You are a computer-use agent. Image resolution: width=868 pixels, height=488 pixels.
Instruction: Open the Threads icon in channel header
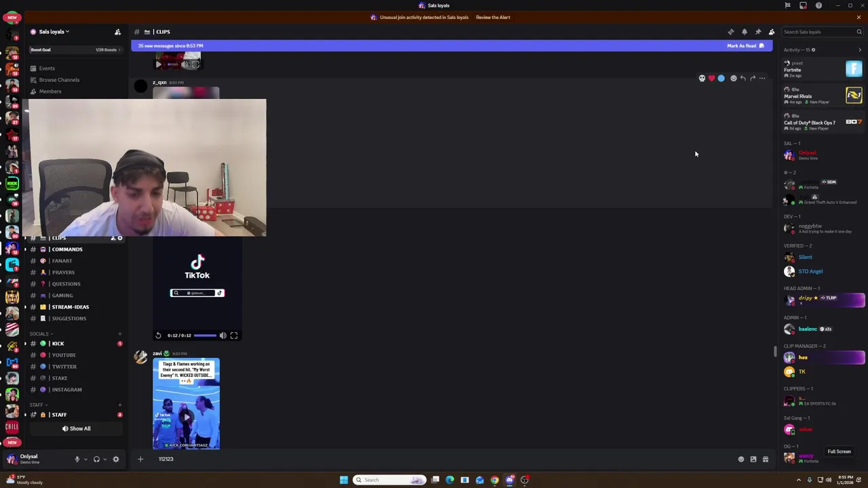pyautogui.click(x=731, y=32)
